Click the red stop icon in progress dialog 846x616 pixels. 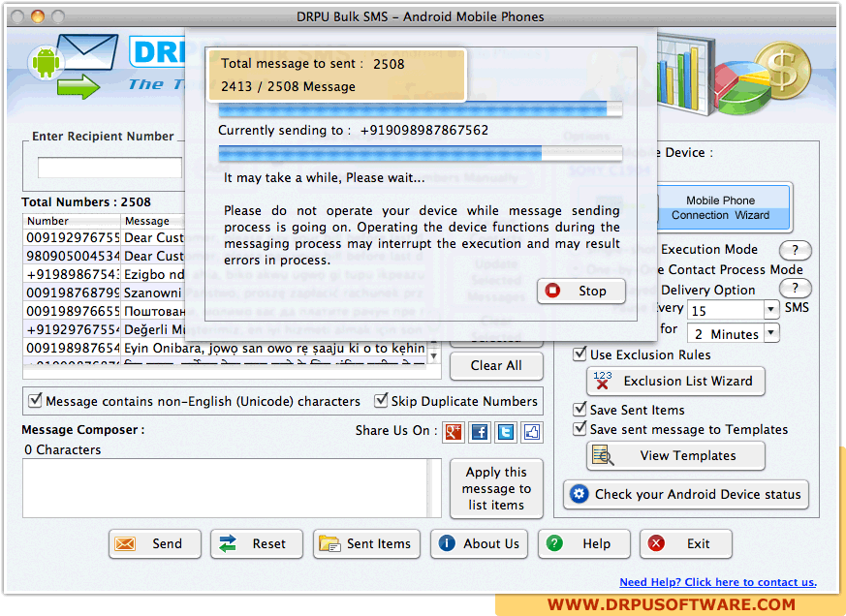[x=552, y=291]
